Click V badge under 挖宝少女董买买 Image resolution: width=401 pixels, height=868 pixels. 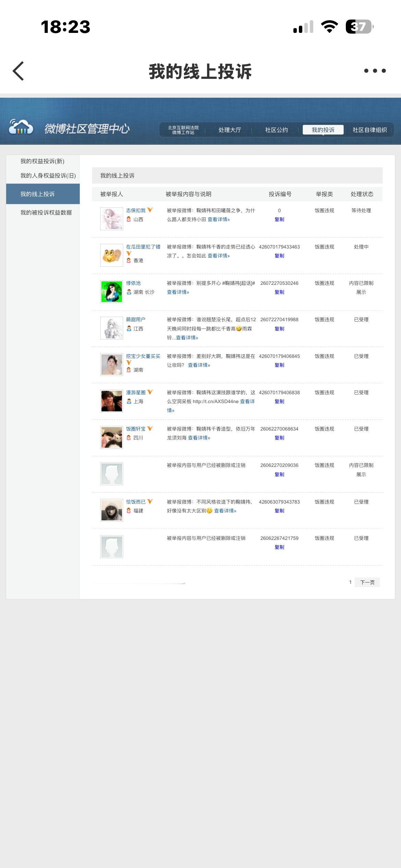(x=129, y=363)
